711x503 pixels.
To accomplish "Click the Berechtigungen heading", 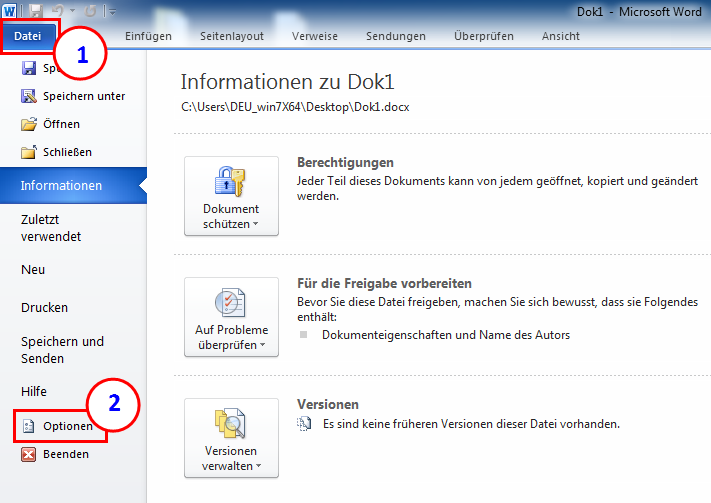I will tap(345, 162).
